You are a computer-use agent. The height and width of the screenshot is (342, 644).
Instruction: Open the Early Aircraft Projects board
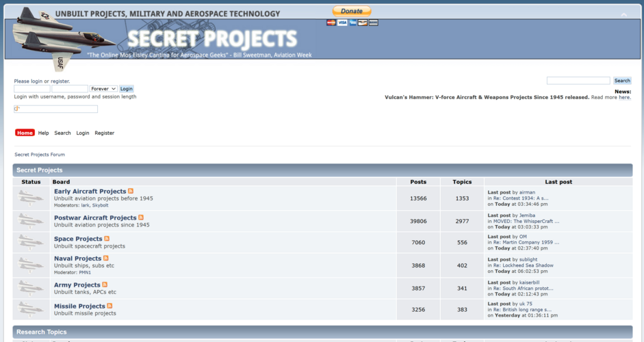[x=90, y=192]
